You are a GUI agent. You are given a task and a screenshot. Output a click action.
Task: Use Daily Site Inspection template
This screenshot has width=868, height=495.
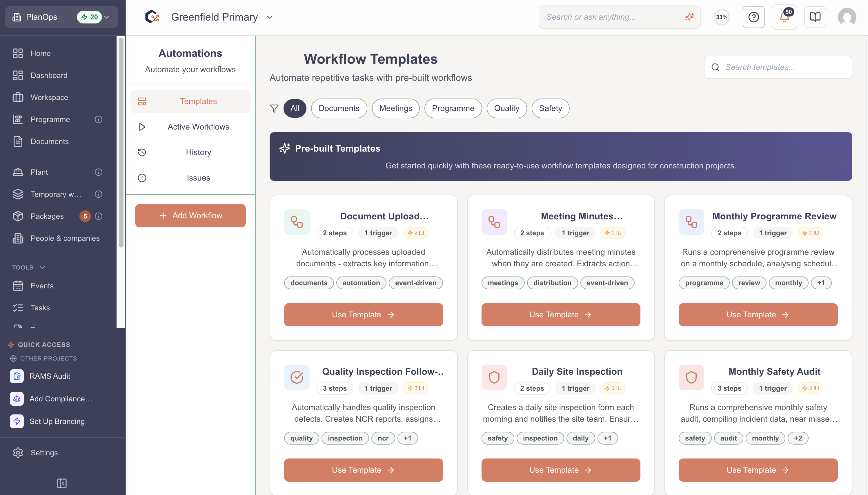[x=561, y=470]
